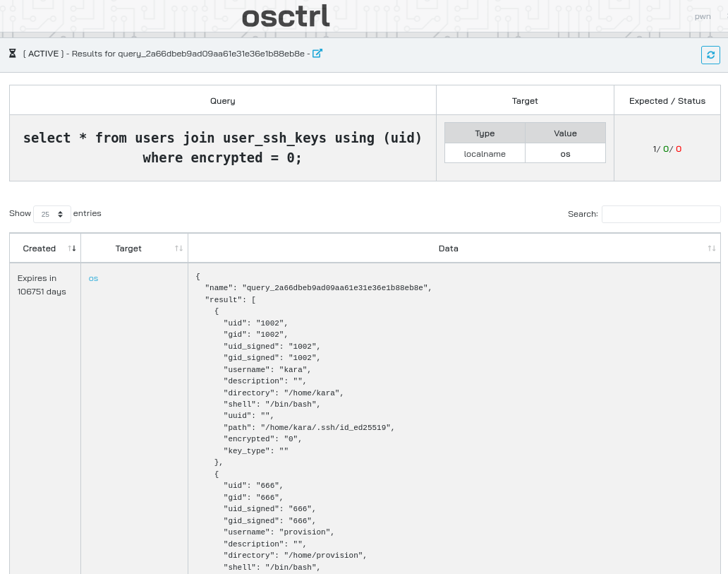Click the "username": "provision" line
The width and height of the screenshot is (728, 574).
click(279, 532)
